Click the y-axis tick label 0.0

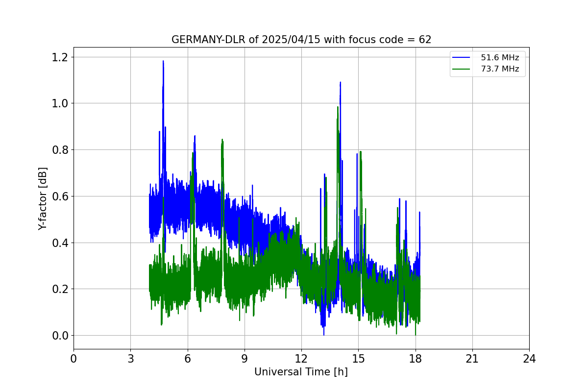[x=60, y=336]
